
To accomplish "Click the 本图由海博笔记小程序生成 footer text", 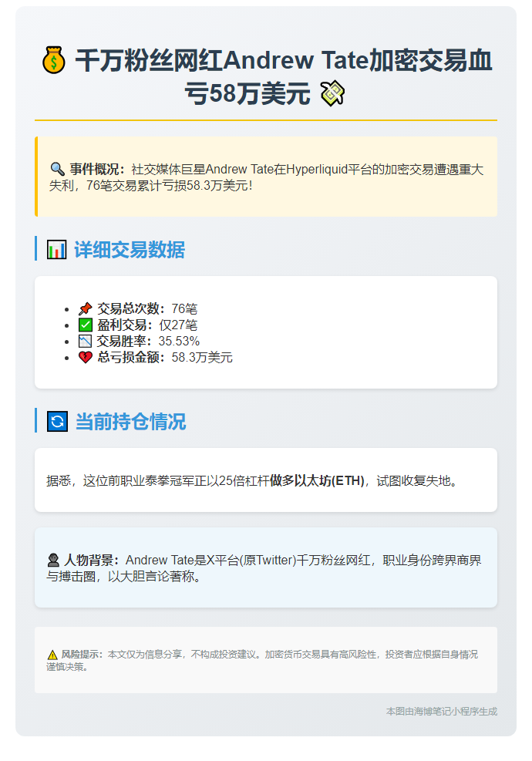I will pyautogui.click(x=442, y=712).
